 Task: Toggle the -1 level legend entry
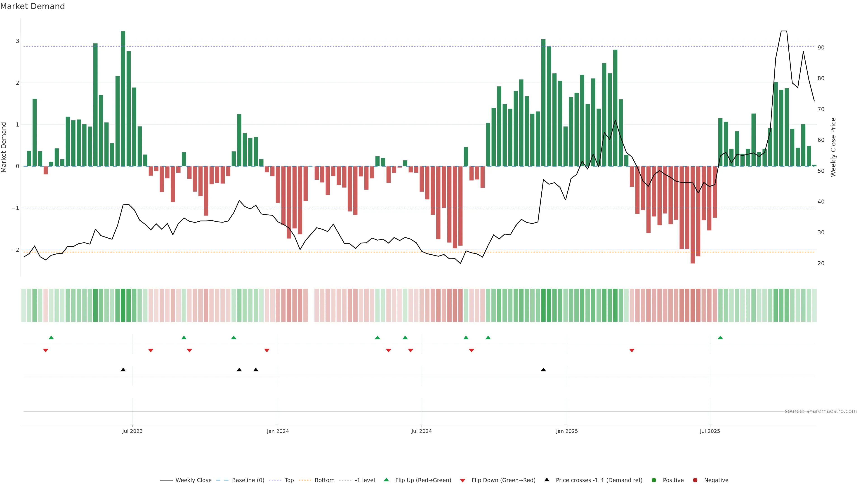point(365,480)
